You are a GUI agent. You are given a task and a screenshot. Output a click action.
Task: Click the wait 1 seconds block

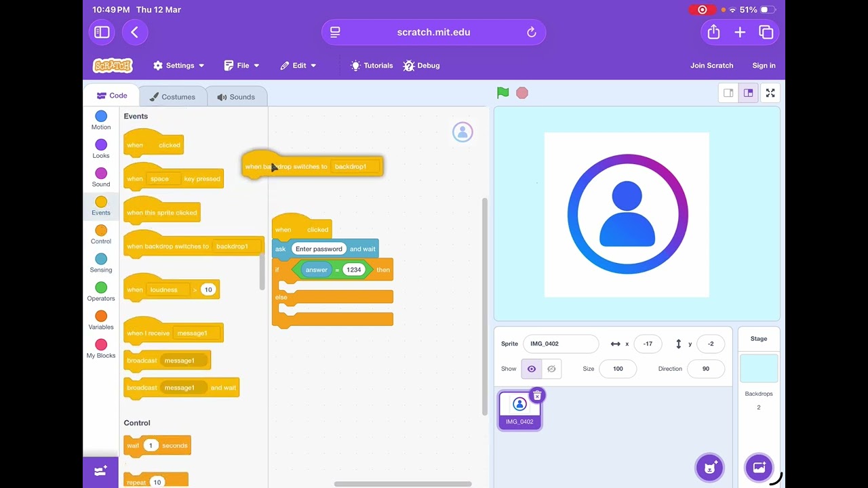(x=157, y=445)
